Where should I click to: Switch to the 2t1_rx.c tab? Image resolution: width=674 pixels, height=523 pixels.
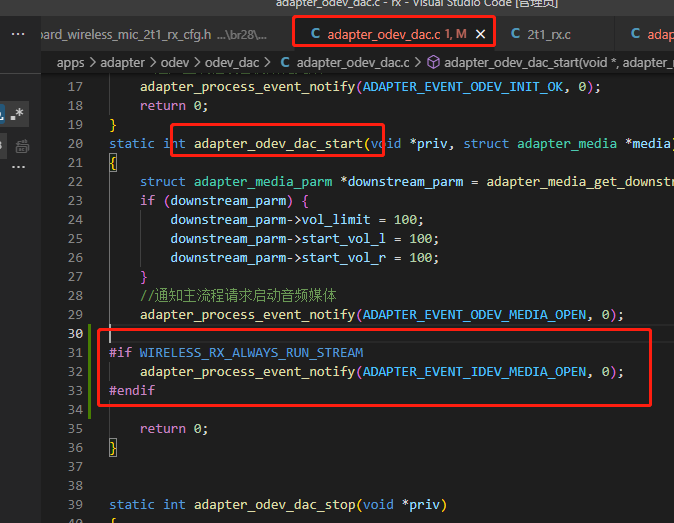(548, 34)
